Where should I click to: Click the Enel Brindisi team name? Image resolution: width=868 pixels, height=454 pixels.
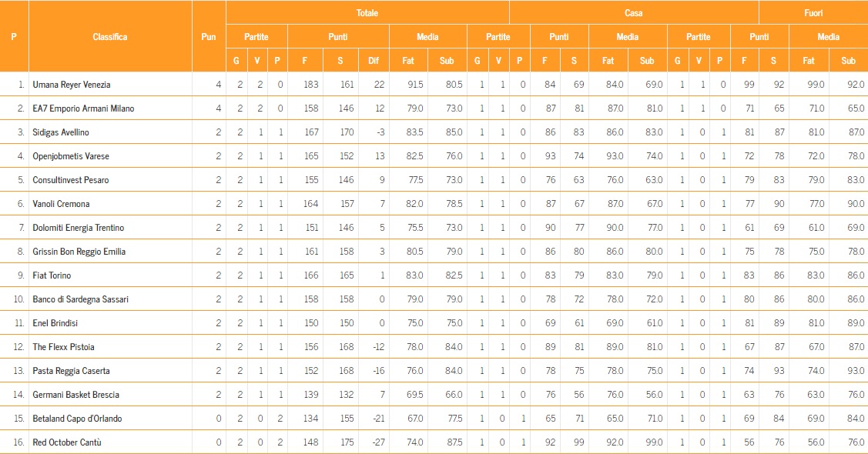(x=56, y=323)
